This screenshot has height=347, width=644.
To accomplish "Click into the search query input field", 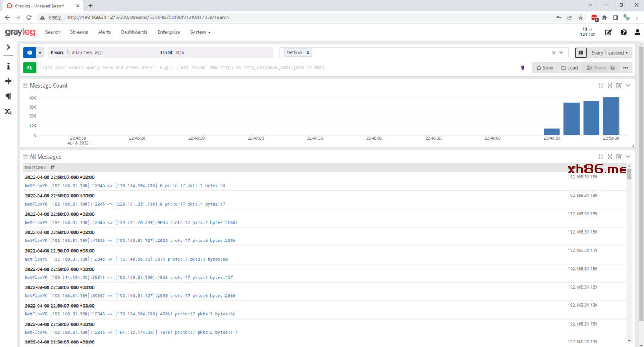I will (274, 67).
